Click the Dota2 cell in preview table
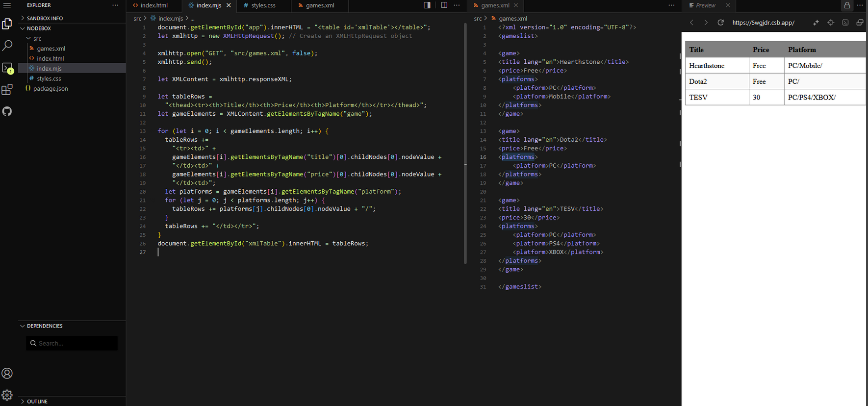This screenshot has width=868, height=406. [x=717, y=81]
